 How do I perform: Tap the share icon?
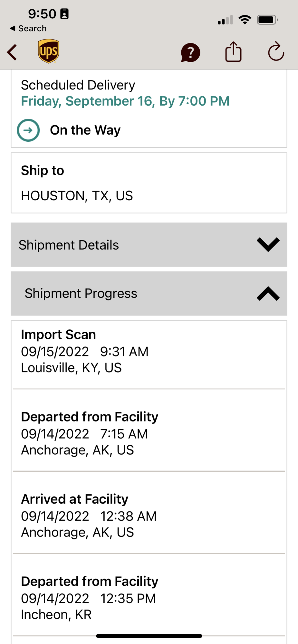click(233, 52)
